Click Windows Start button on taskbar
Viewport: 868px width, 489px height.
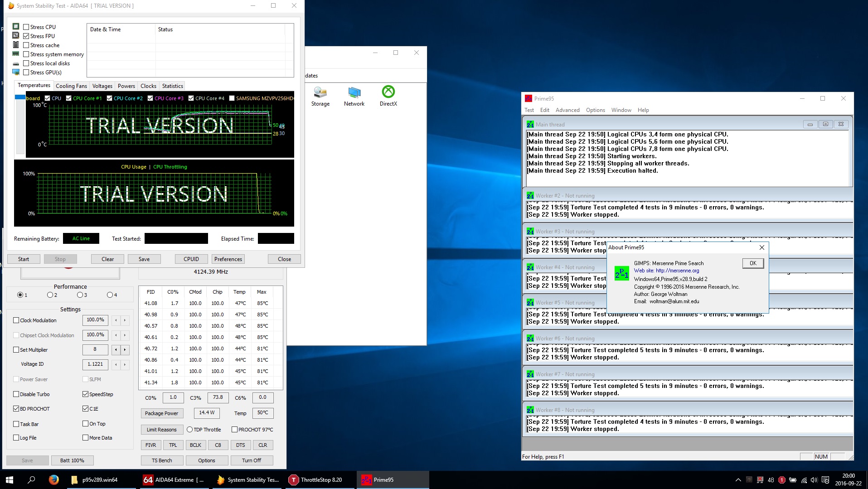pyautogui.click(x=10, y=480)
